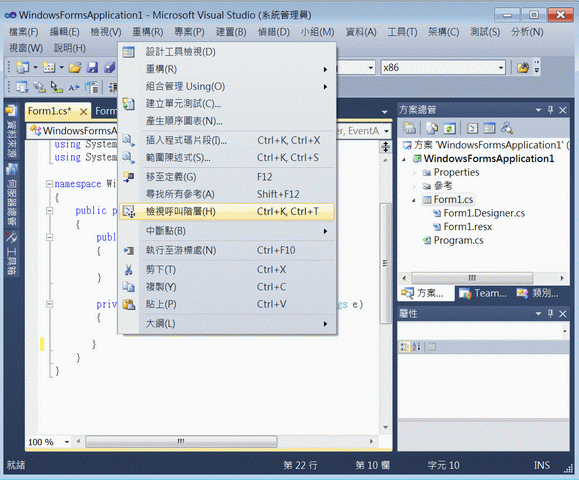Open the 方案總管 panel options dropdown arrow
Screen dimensions: 579x480
538,110
